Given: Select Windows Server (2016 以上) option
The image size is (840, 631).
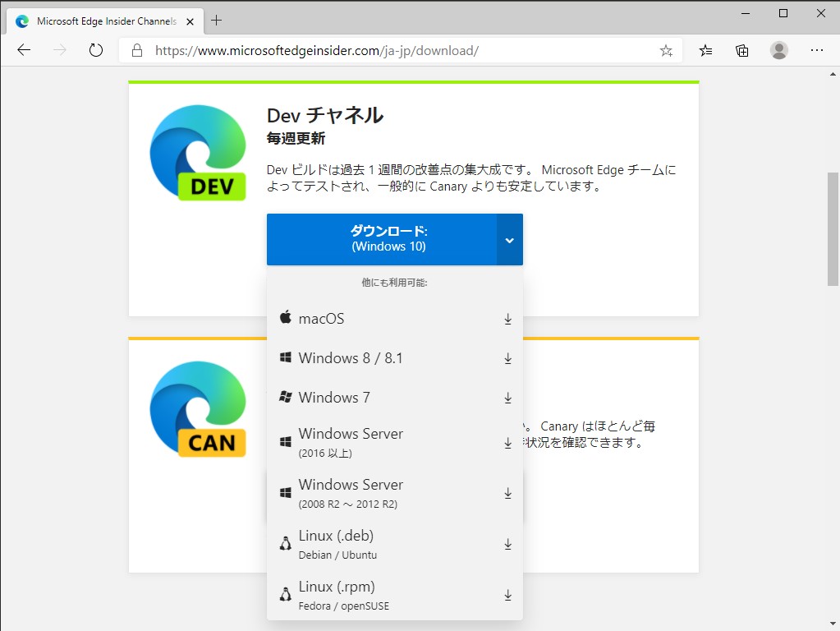Looking at the screenshot, I should (351, 441).
